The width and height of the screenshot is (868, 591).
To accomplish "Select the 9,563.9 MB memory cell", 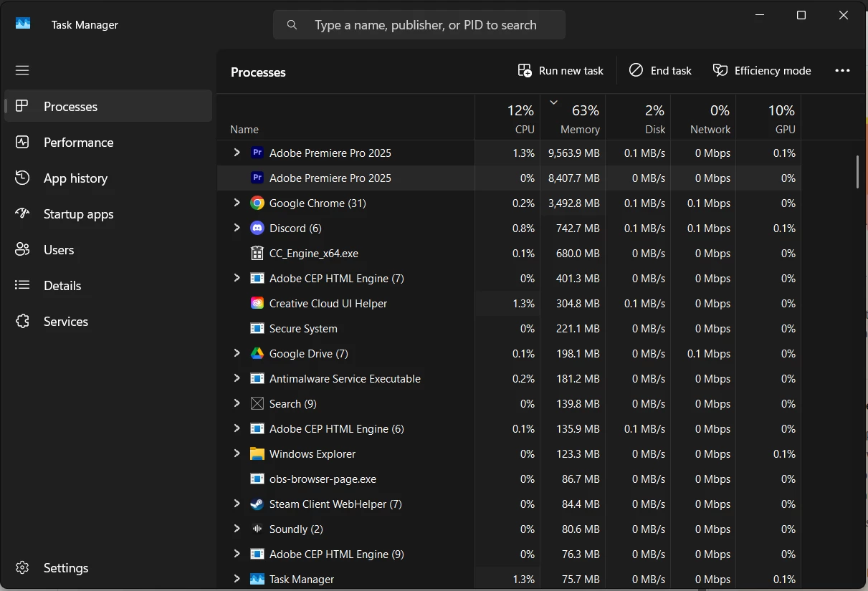I will [573, 153].
